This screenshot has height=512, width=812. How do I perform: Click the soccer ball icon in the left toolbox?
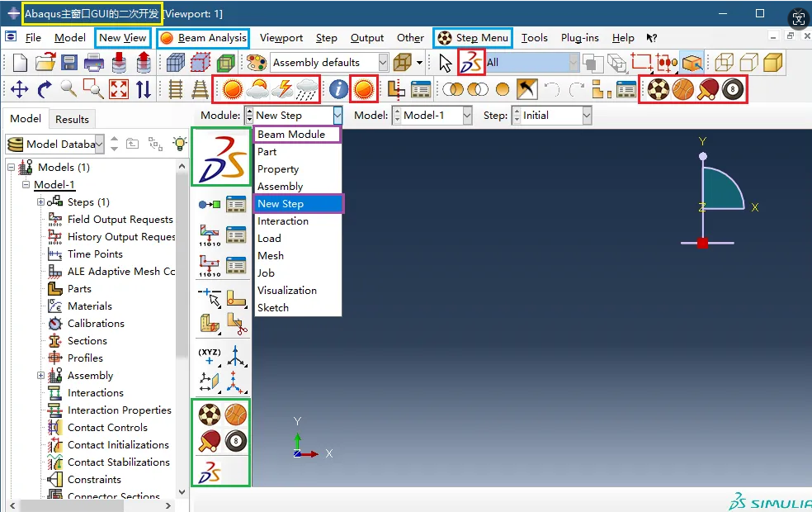(210, 415)
